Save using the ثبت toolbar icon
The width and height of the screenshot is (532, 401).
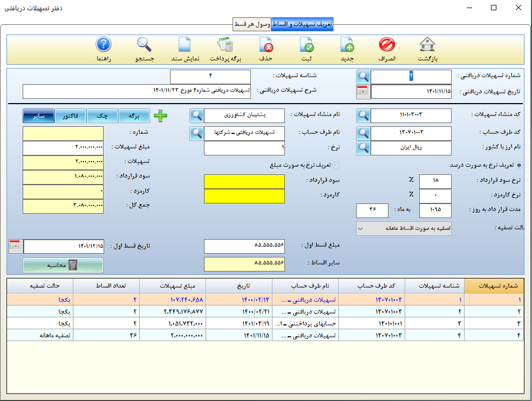click(306, 45)
